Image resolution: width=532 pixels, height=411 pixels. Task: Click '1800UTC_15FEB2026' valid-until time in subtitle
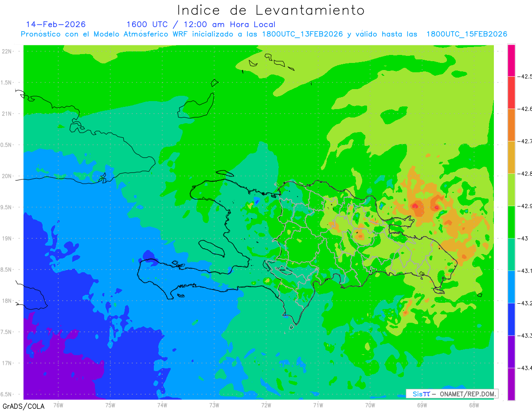pos(467,34)
